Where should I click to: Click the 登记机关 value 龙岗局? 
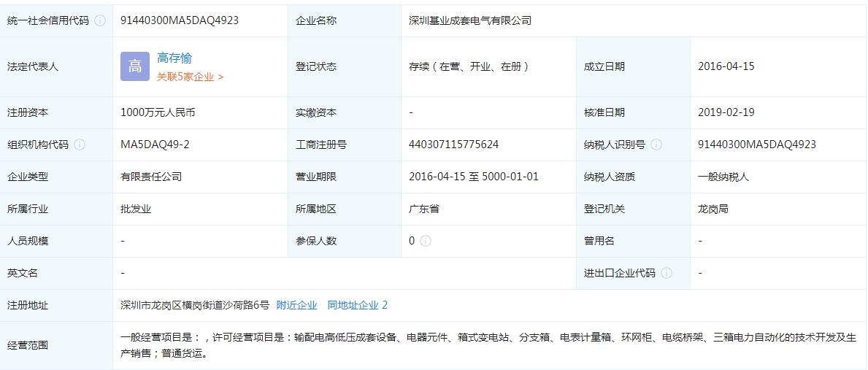pyautogui.click(x=713, y=209)
